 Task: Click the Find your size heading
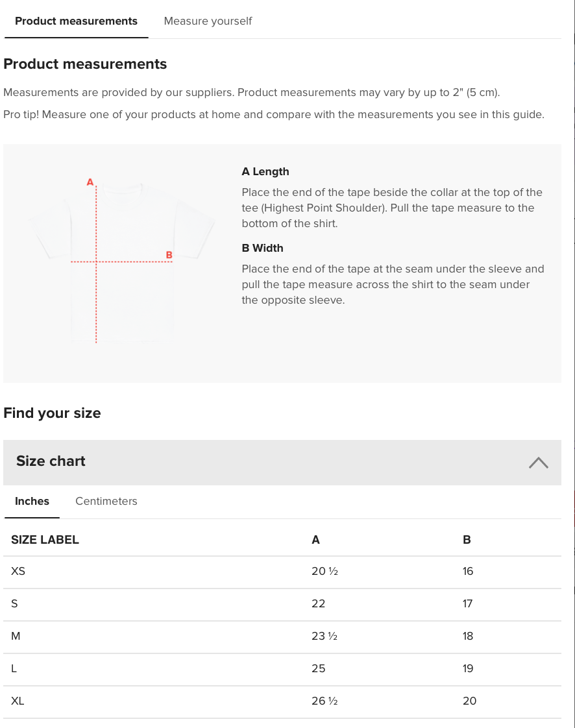coord(52,413)
